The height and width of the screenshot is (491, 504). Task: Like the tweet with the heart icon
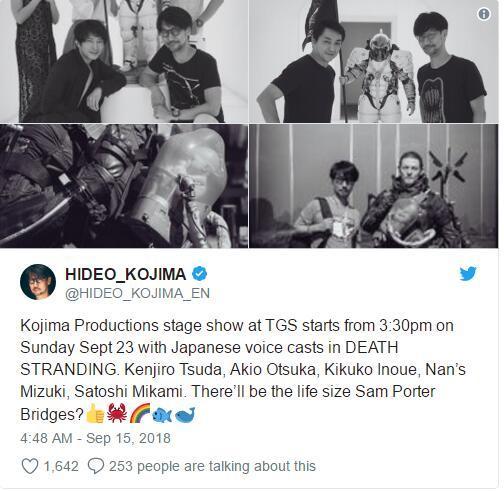30,466
